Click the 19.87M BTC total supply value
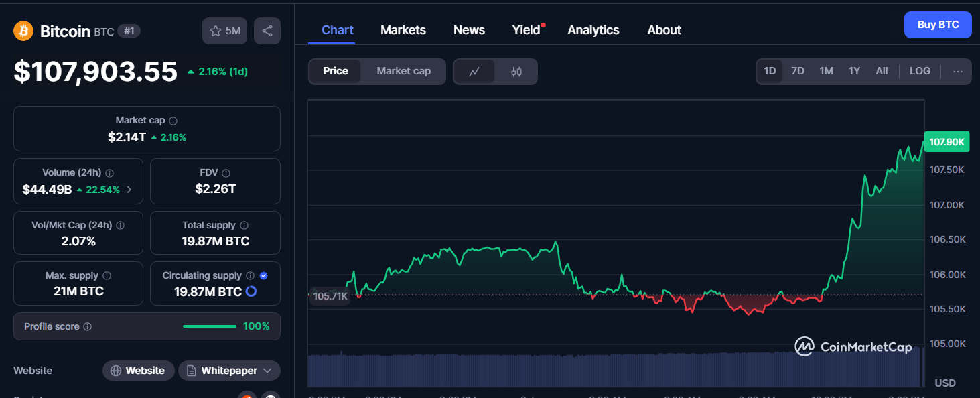This screenshot has width=980, height=398. tap(215, 241)
